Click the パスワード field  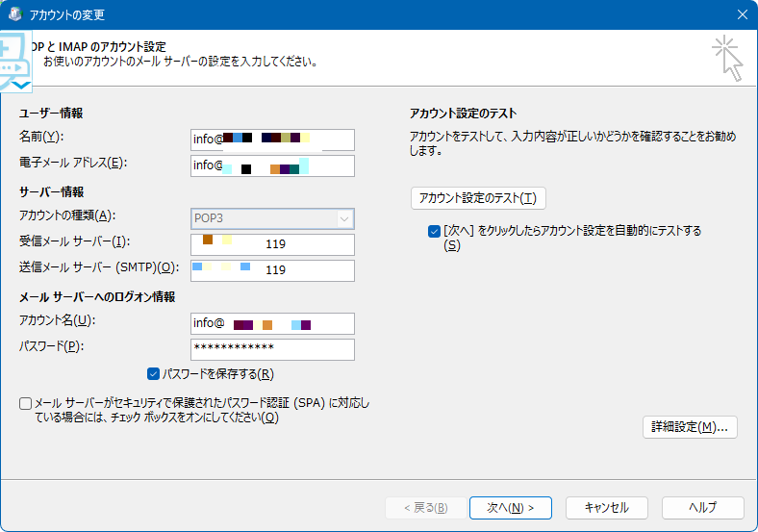click(x=273, y=348)
